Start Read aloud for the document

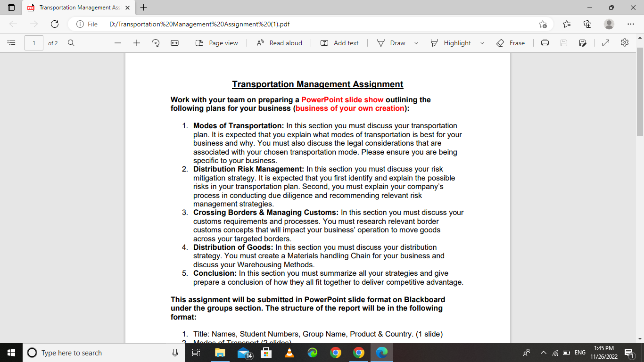(x=279, y=43)
